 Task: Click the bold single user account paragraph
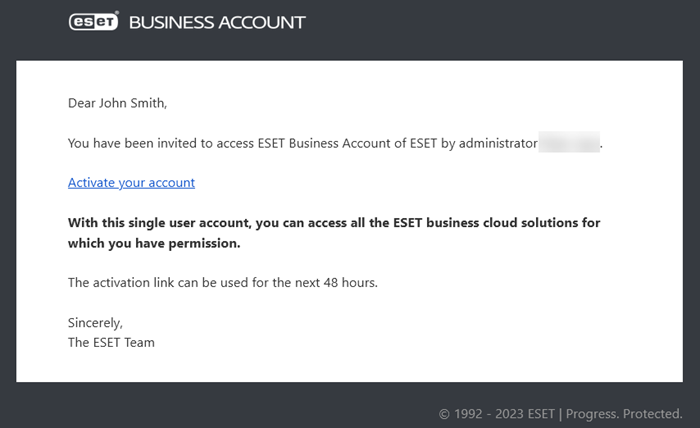pyautogui.click(x=334, y=233)
